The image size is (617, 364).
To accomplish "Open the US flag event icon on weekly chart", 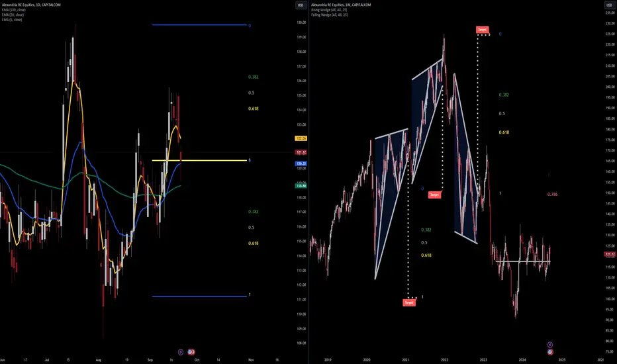I will click(550, 351).
